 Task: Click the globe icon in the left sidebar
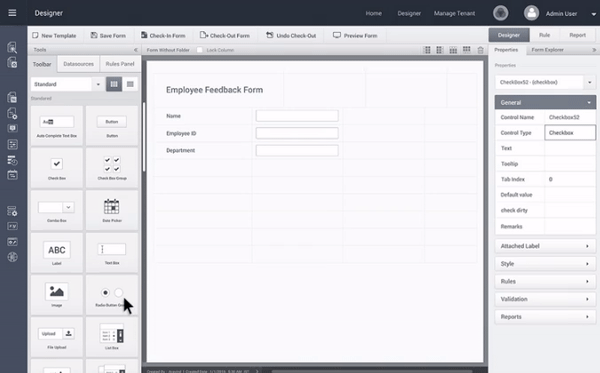click(12, 257)
